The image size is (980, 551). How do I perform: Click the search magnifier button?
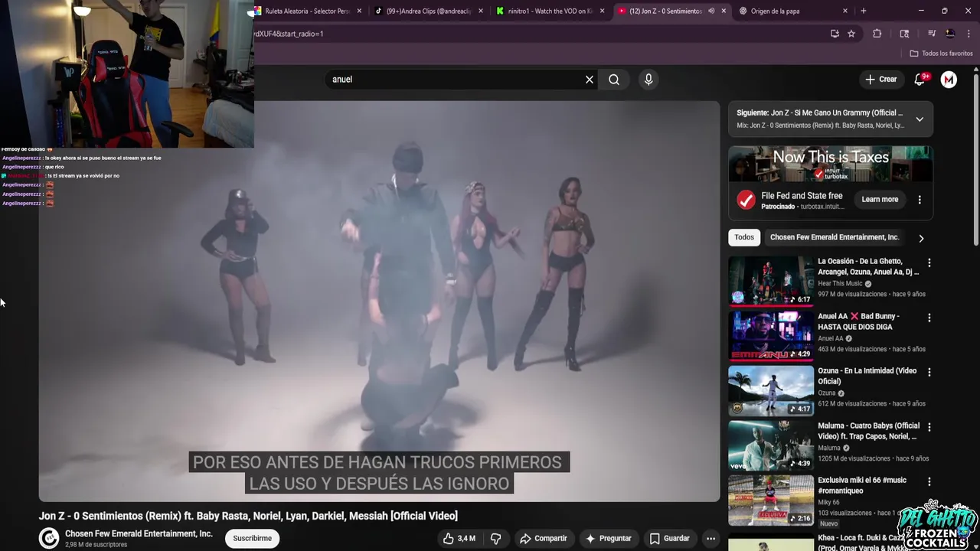[x=614, y=80]
